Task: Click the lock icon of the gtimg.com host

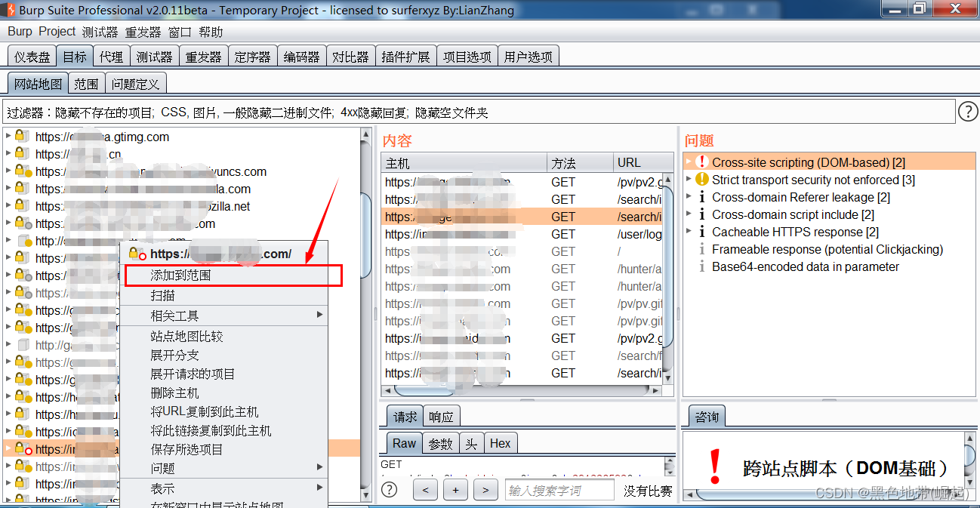Action: coord(23,137)
